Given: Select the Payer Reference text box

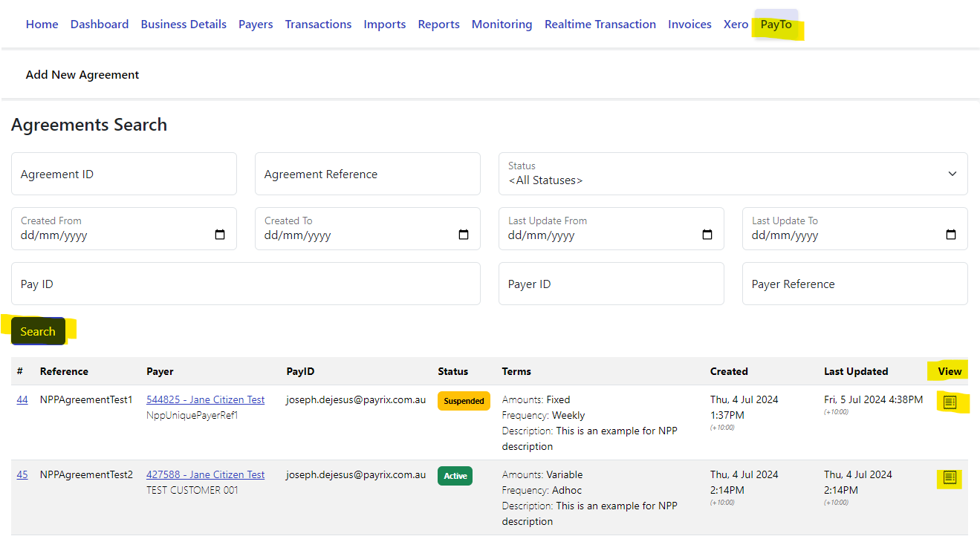Looking at the screenshot, I should tap(854, 284).
